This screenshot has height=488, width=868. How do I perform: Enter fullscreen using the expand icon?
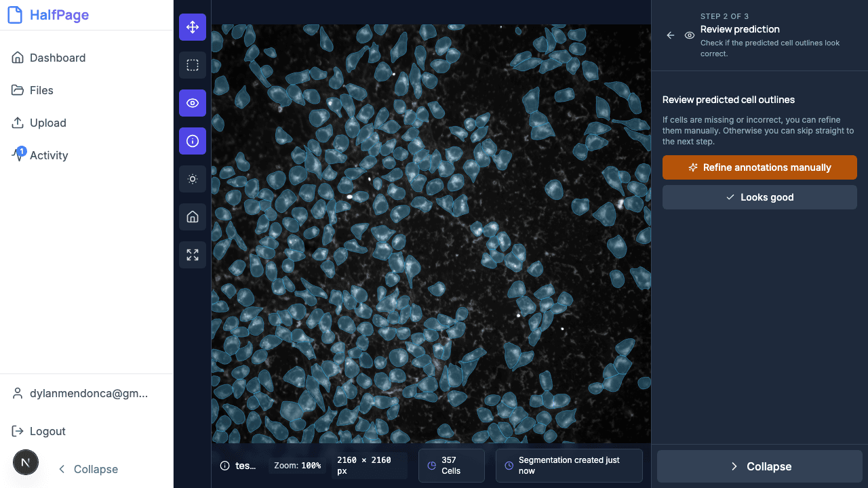(192, 255)
